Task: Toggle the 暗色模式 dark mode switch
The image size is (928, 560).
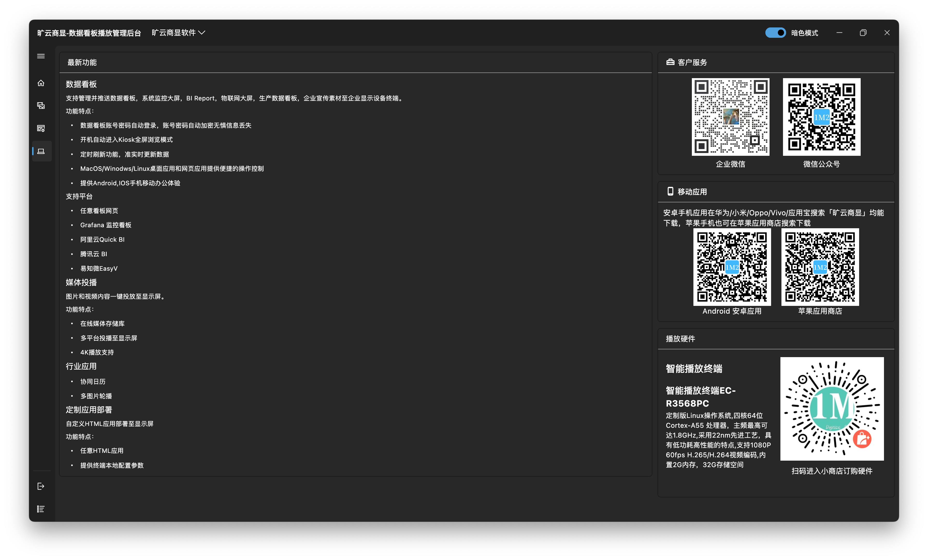Action: point(775,33)
